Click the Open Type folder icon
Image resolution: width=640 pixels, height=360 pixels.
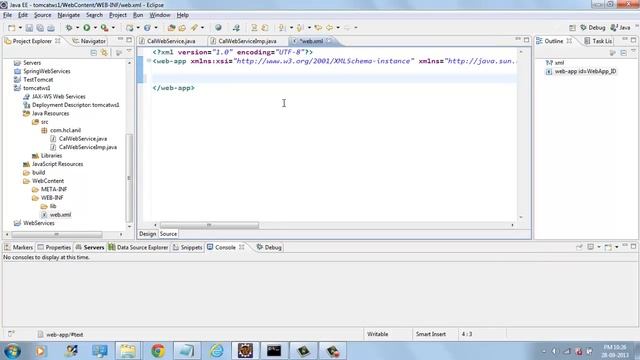171,28
